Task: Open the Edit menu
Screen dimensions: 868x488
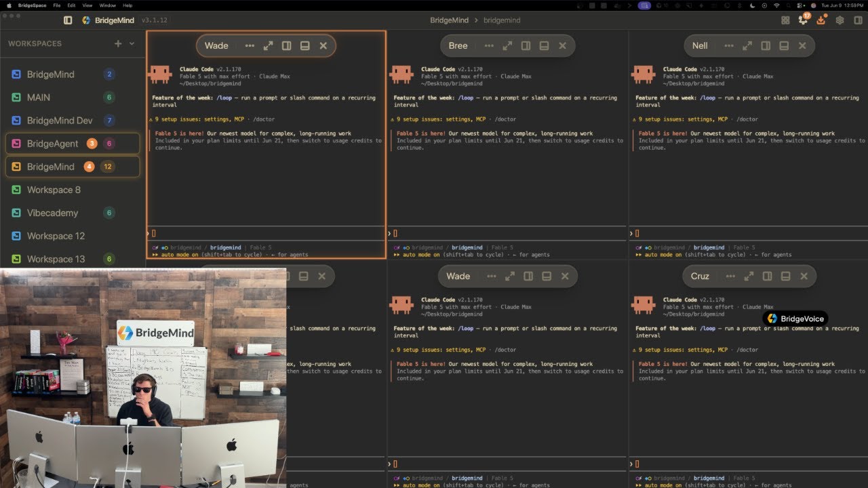Action: tap(71, 5)
